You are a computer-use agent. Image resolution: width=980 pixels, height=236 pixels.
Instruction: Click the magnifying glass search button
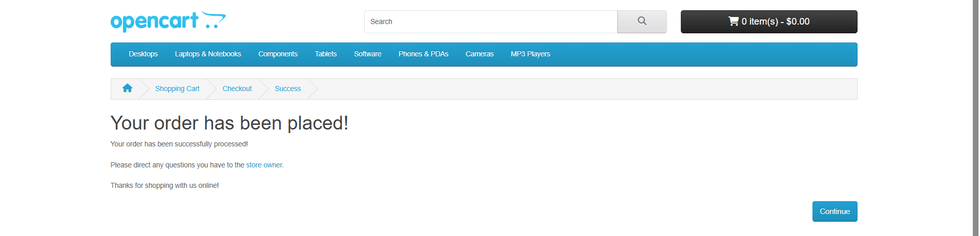[x=642, y=22]
